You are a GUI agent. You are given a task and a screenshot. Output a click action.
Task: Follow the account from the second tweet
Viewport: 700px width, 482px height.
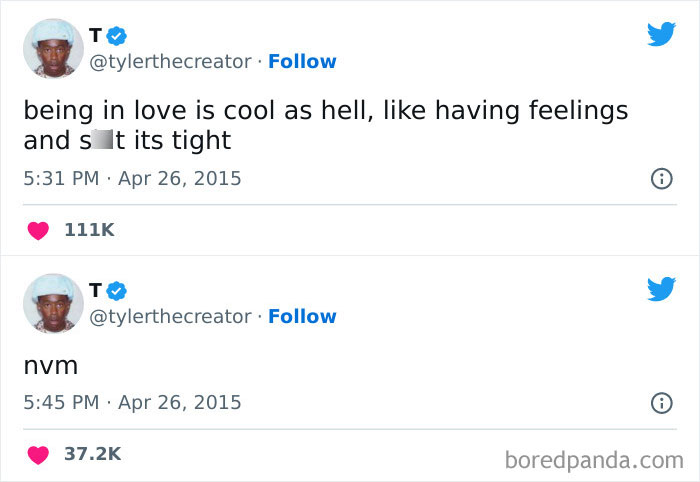[x=302, y=317]
